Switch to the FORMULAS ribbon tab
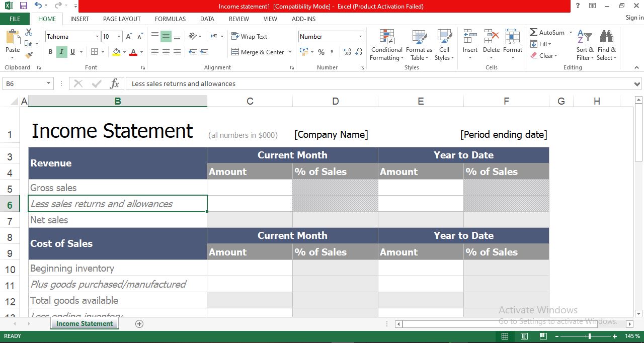 [170, 19]
